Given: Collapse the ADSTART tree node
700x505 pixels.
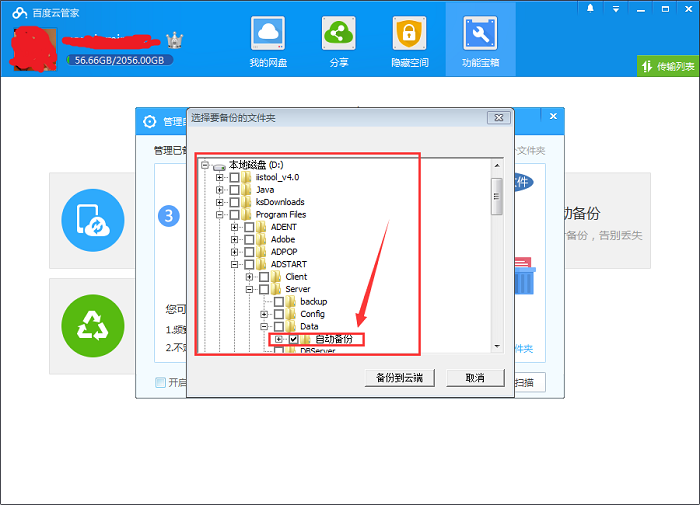Looking at the screenshot, I should (234, 264).
